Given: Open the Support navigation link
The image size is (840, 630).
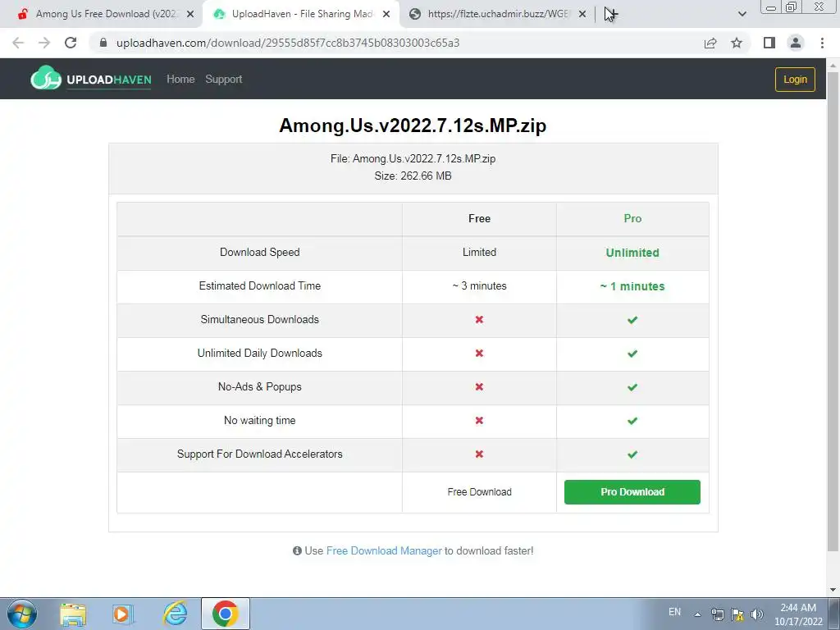Looking at the screenshot, I should pyautogui.click(x=224, y=80).
